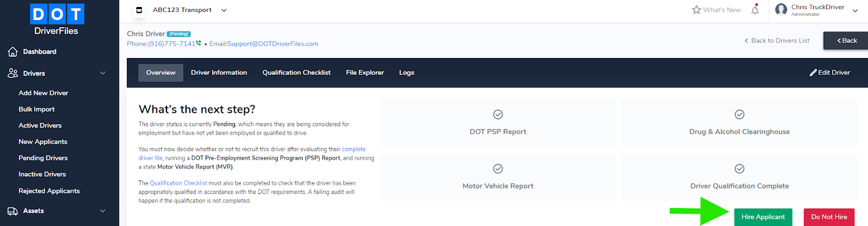
Task: Expand the Assets sidebar section chevron
Action: coord(103,211)
